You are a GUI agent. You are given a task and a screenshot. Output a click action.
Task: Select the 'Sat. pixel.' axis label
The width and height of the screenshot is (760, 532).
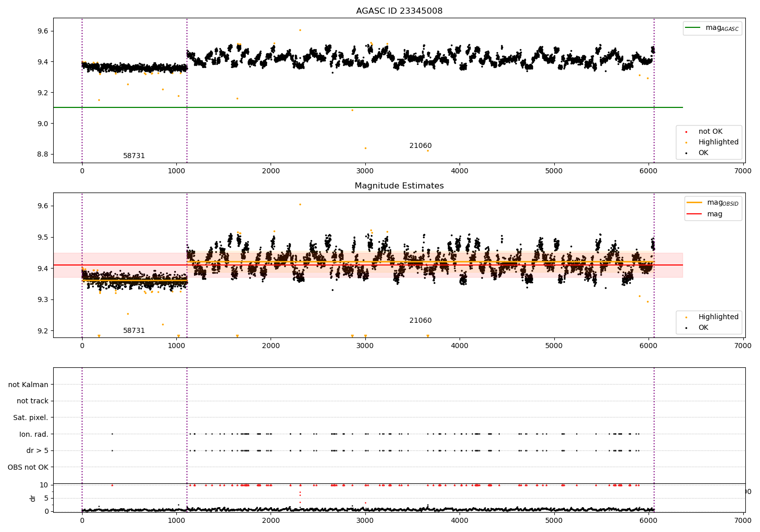(x=31, y=417)
